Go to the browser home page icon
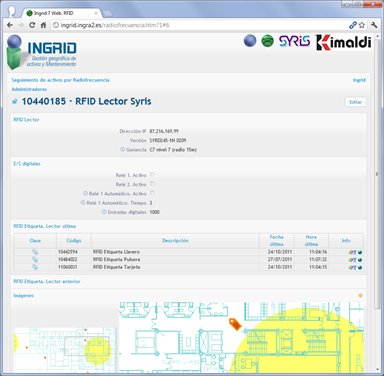This screenshot has width=384, height=376. pyautogui.click(x=43, y=25)
